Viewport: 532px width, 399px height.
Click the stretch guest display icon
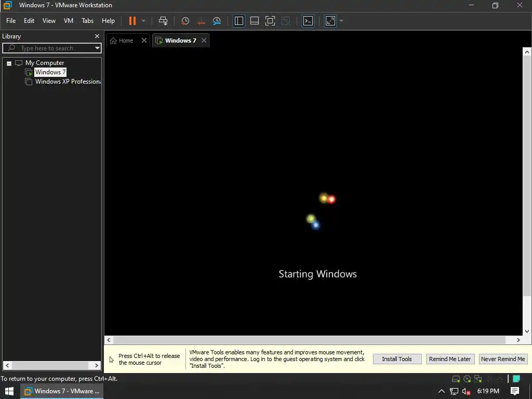pyautogui.click(x=330, y=21)
